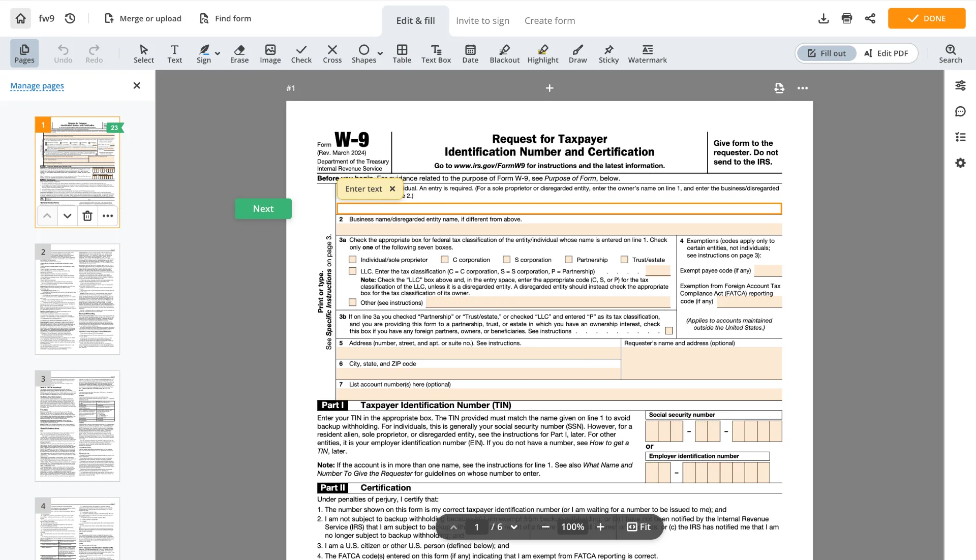Choose the Table tool
This screenshot has width=976, height=560.
tap(402, 53)
